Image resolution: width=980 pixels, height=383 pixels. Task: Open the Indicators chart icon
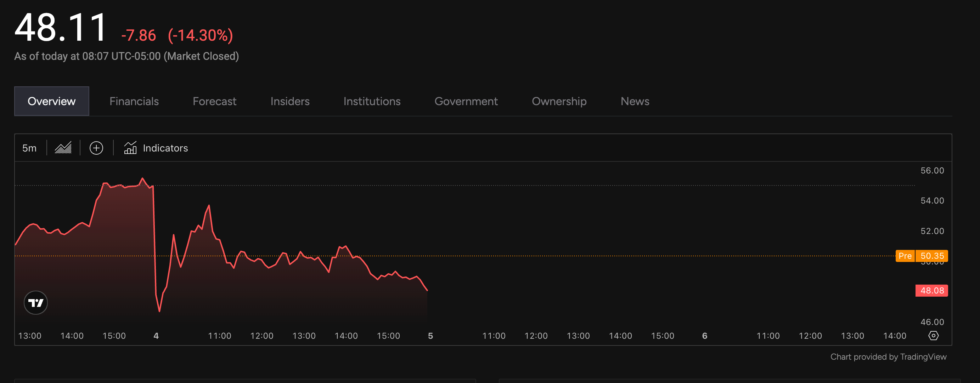click(x=130, y=148)
